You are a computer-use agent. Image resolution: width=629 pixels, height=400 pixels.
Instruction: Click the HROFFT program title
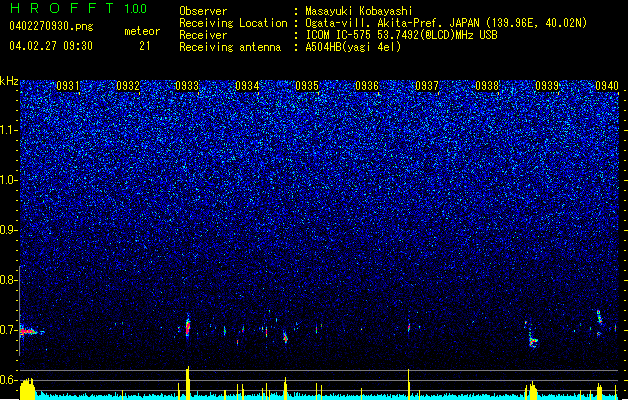point(61,8)
